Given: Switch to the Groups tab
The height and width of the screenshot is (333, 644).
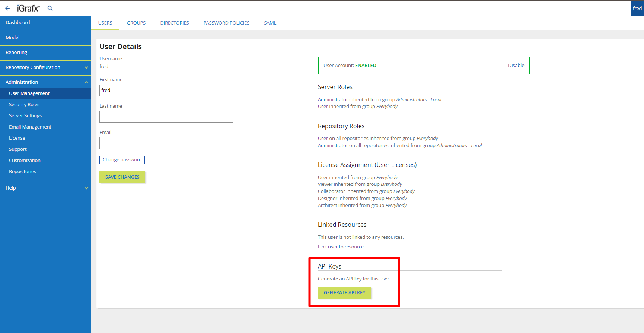Looking at the screenshot, I should point(136,23).
